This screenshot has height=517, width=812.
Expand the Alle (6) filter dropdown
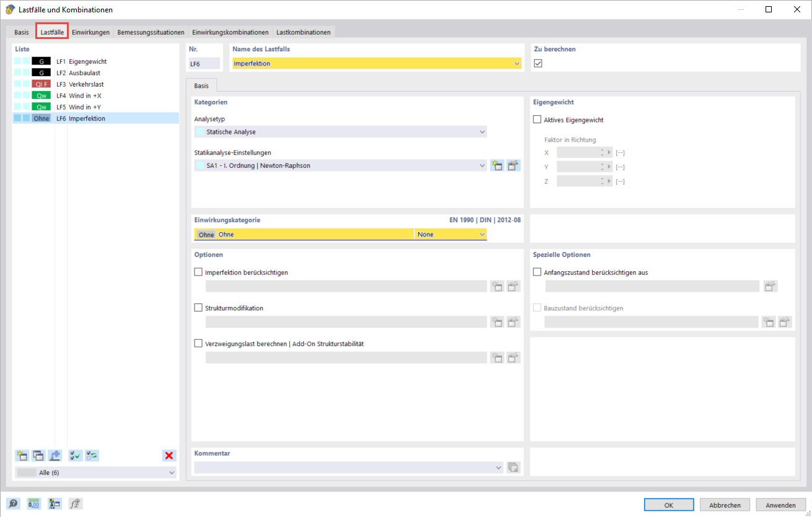click(x=172, y=472)
